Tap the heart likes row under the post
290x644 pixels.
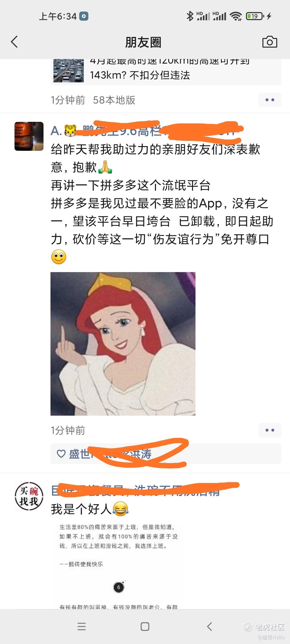(166, 453)
